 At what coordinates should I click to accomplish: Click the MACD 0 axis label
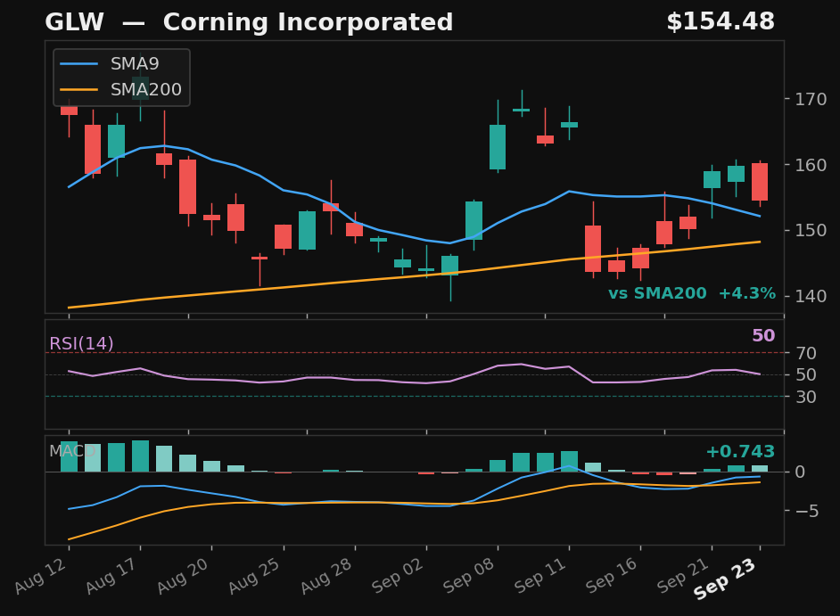tap(800, 472)
